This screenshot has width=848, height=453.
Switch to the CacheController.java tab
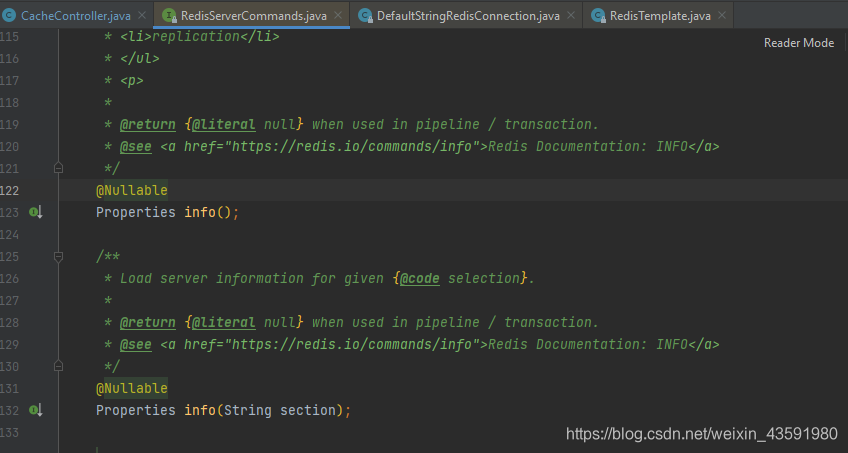pyautogui.click(x=75, y=16)
